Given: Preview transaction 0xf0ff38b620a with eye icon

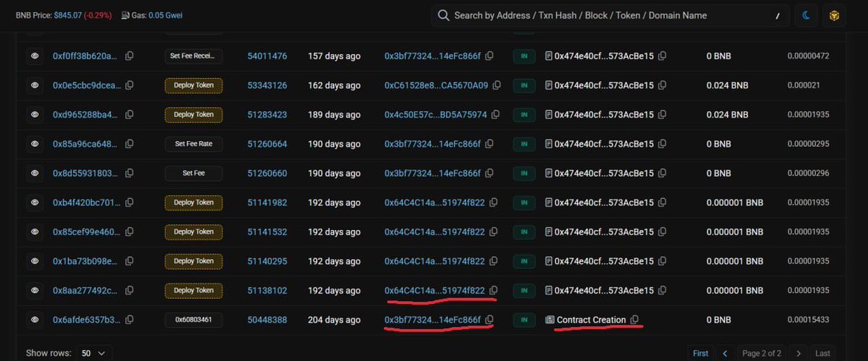Looking at the screenshot, I should (34, 56).
